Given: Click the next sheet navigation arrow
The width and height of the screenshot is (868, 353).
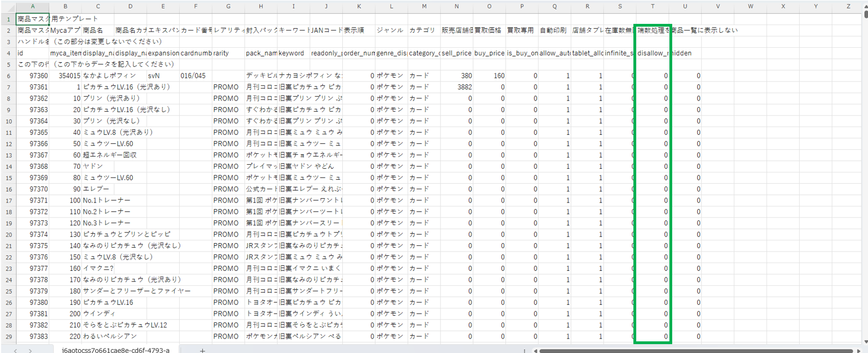Looking at the screenshot, I should coord(29,350).
